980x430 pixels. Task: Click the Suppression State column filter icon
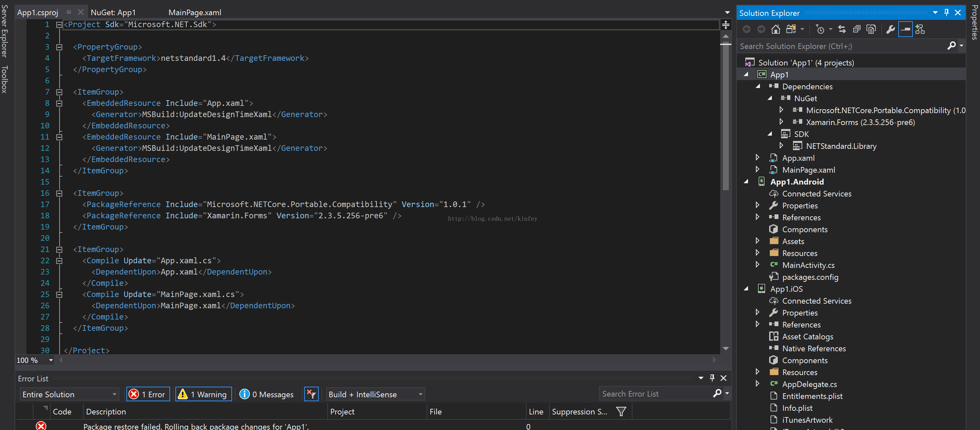tap(621, 411)
